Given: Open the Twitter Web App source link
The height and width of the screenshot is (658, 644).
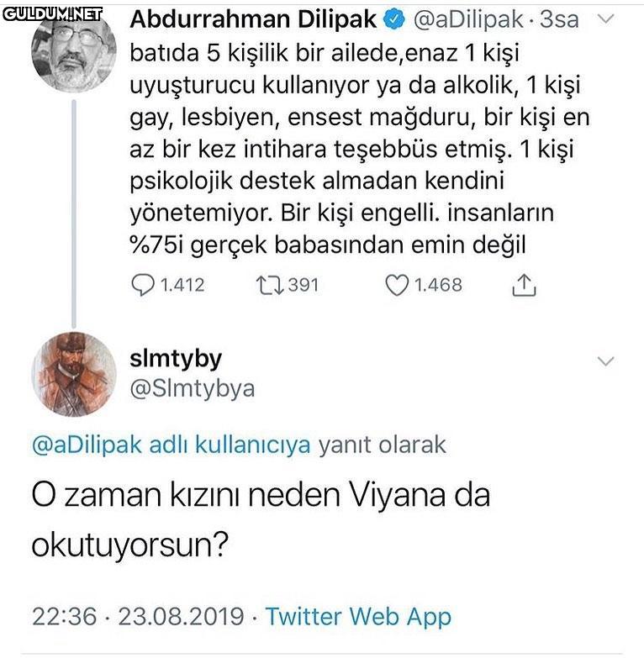Looking at the screenshot, I should coord(358,616).
